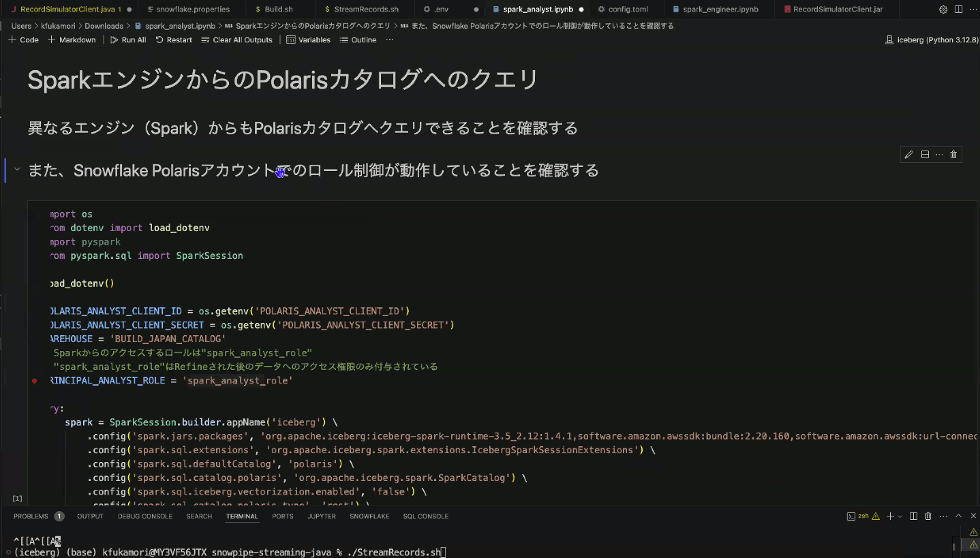Switch to the DEBUG CONSOLE panel tab

click(145, 516)
